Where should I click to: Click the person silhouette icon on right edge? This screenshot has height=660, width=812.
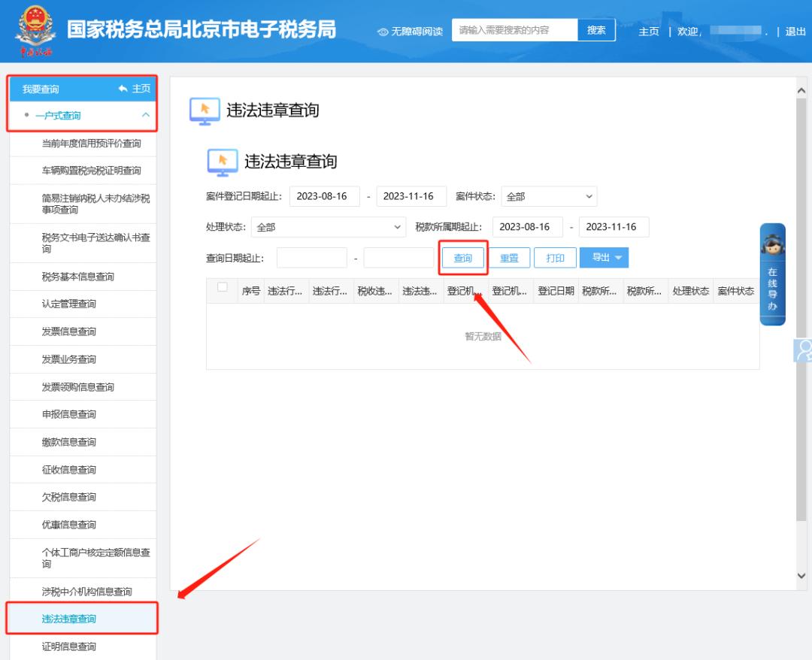point(805,348)
